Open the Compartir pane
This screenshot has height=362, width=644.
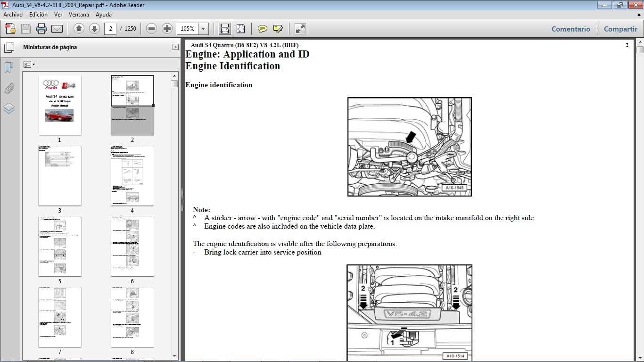[x=620, y=29]
